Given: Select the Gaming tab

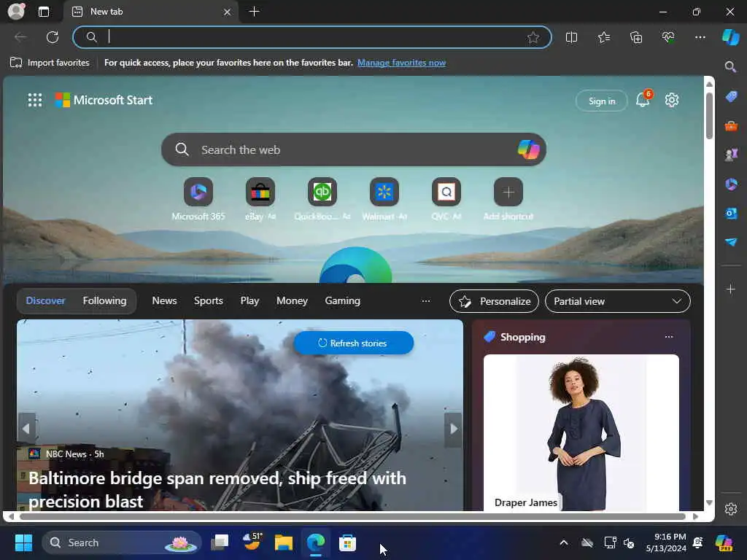Looking at the screenshot, I should [343, 301].
